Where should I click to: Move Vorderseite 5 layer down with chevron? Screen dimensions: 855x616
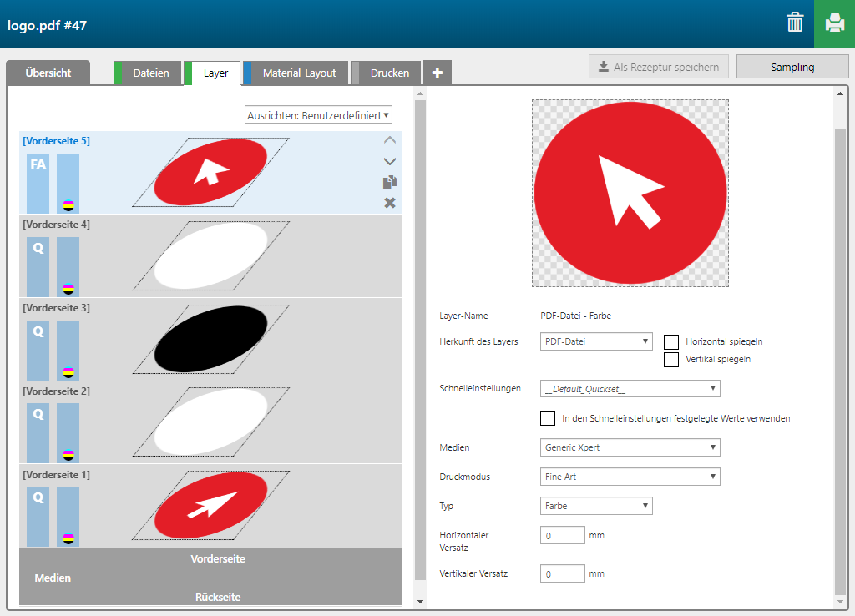[x=389, y=161]
